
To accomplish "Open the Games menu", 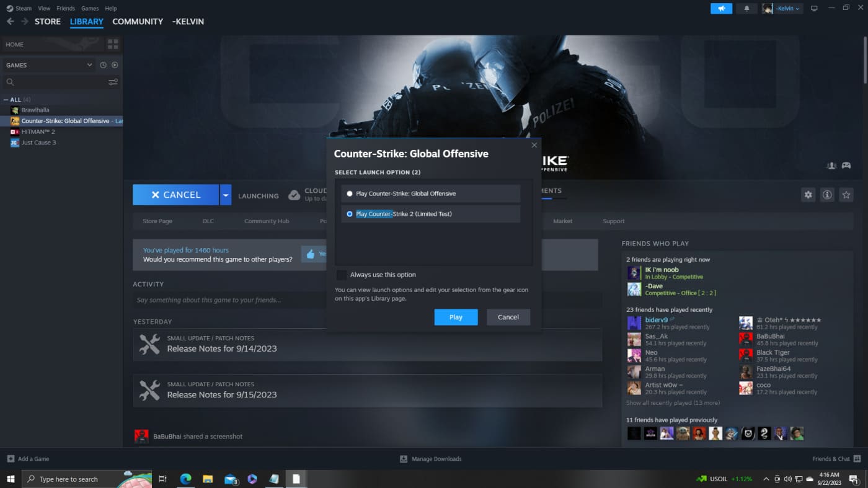I will (x=90, y=9).
